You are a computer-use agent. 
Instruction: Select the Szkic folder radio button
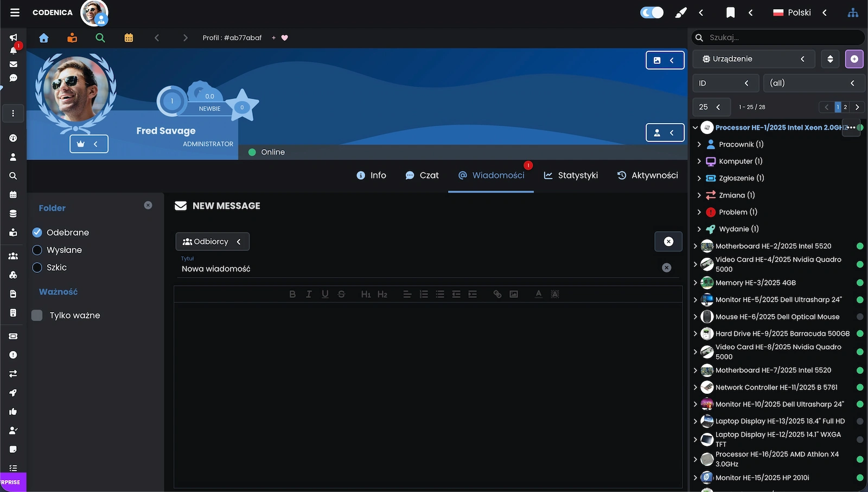pyautogui.click(x=37, y=267)
